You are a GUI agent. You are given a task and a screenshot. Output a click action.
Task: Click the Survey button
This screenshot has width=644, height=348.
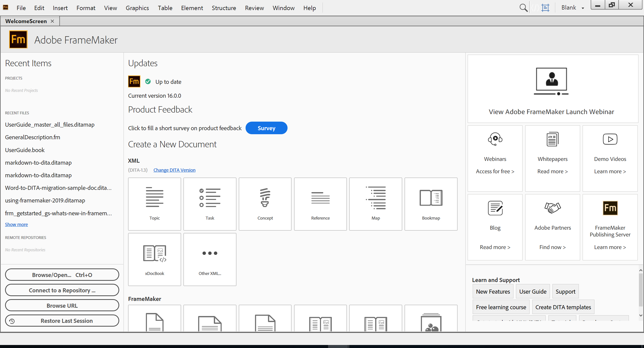coord(266,128)
